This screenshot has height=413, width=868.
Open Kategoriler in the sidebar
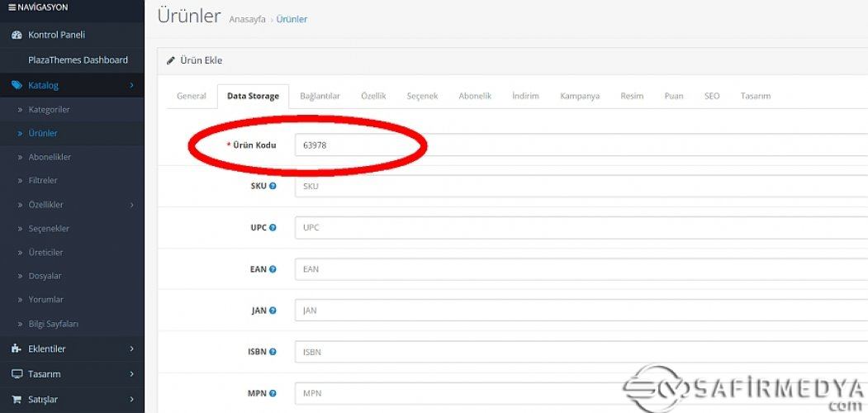pos(49,109)
